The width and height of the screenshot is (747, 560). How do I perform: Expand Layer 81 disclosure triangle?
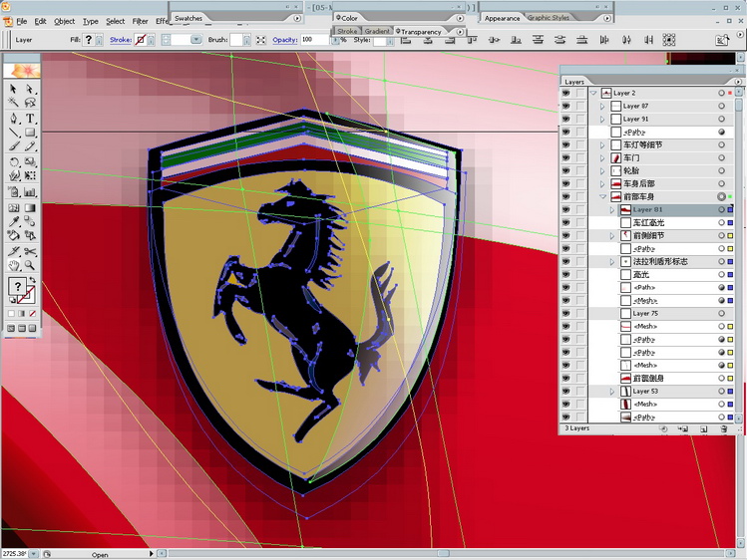pos(612,210)
